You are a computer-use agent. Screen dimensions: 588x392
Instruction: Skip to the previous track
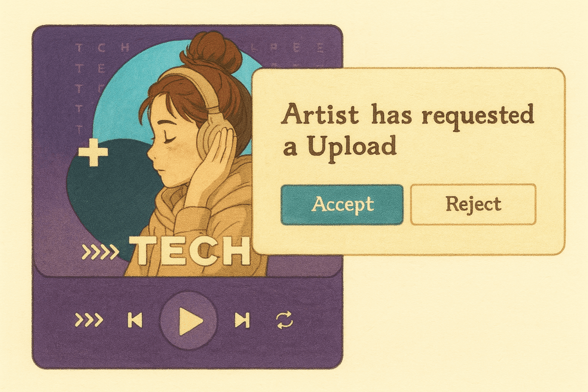coord(135,320)
